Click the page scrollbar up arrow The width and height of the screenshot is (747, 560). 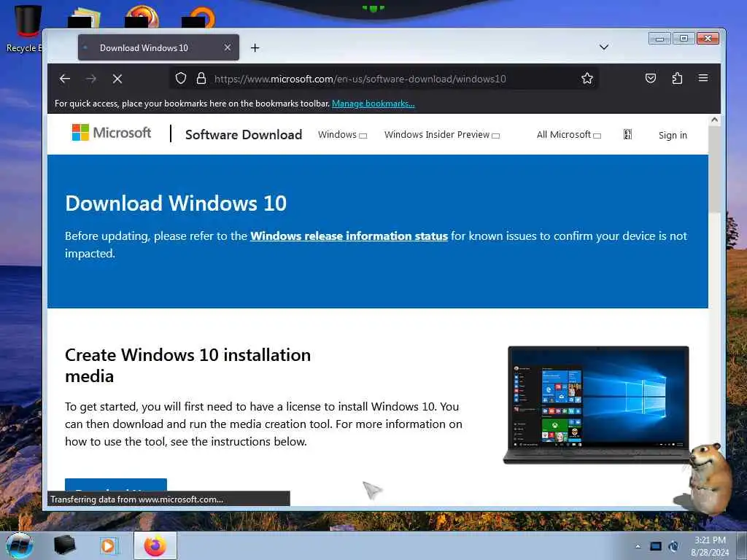coord(714,120)
